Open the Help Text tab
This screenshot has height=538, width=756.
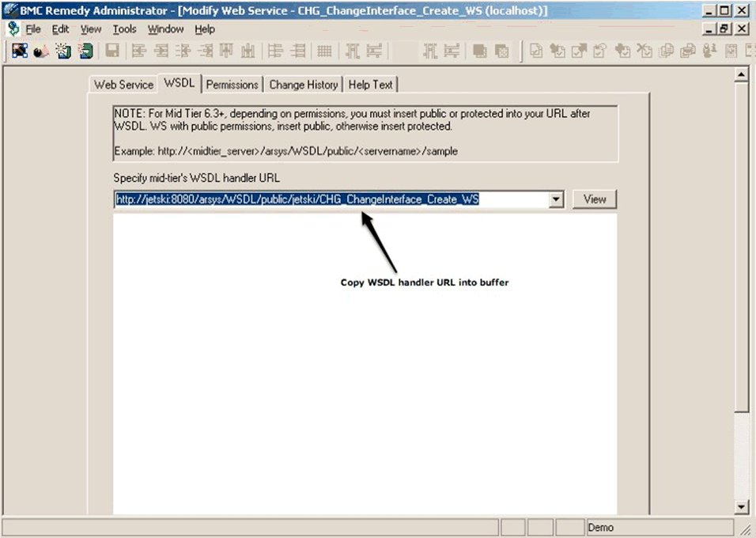(370, 85)
